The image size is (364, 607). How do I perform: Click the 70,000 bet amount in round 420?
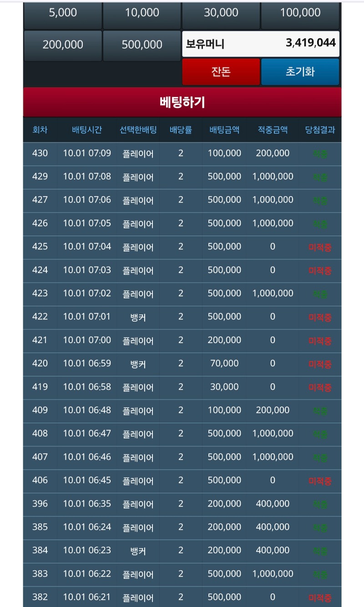coord(224,363)
